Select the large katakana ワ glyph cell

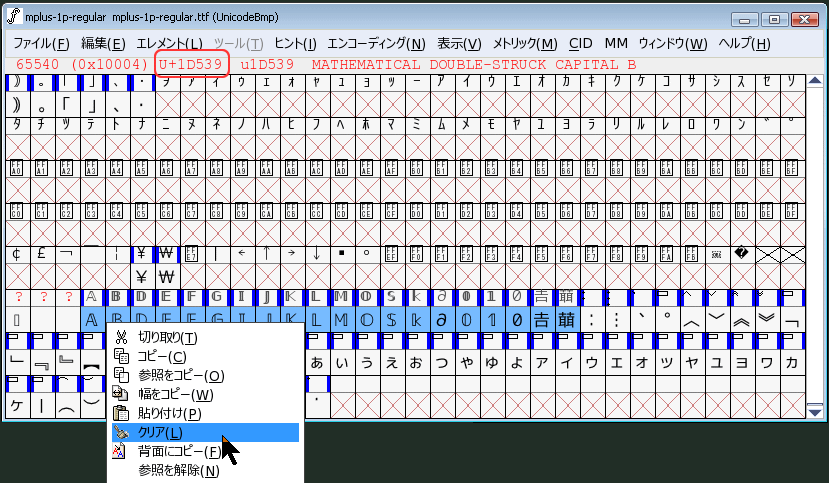point(767,363)
